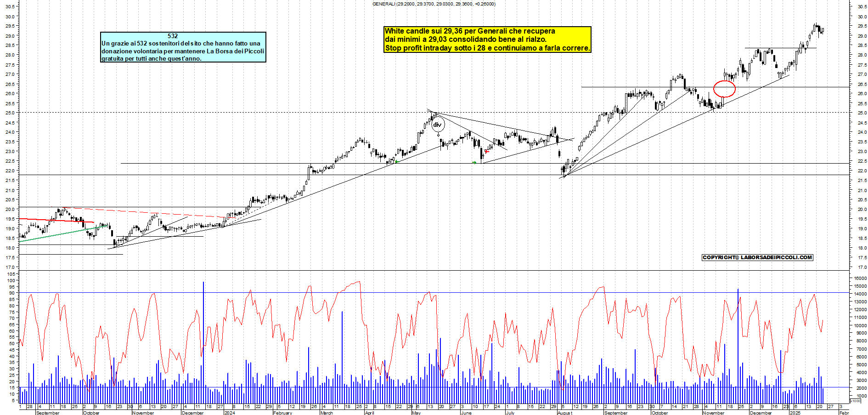The height and width of the screenshot is (415, 868).
Task: Click the red ellipse annotation near November
Action: (x=724, y=89)
